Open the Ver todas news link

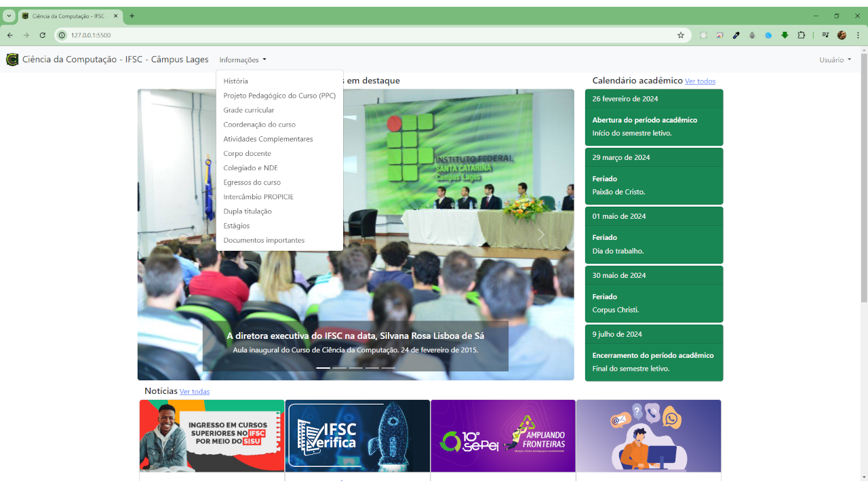click(x=195, y=392)
